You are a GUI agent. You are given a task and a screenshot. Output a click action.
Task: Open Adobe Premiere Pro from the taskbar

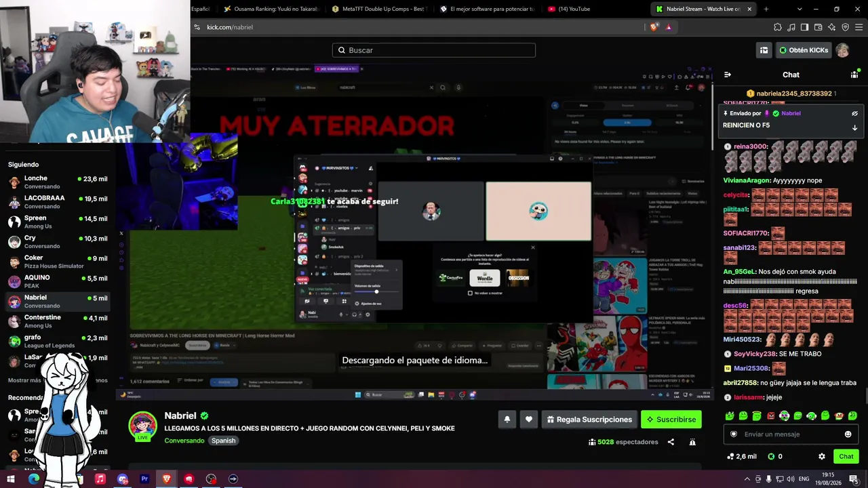point(144,479)
